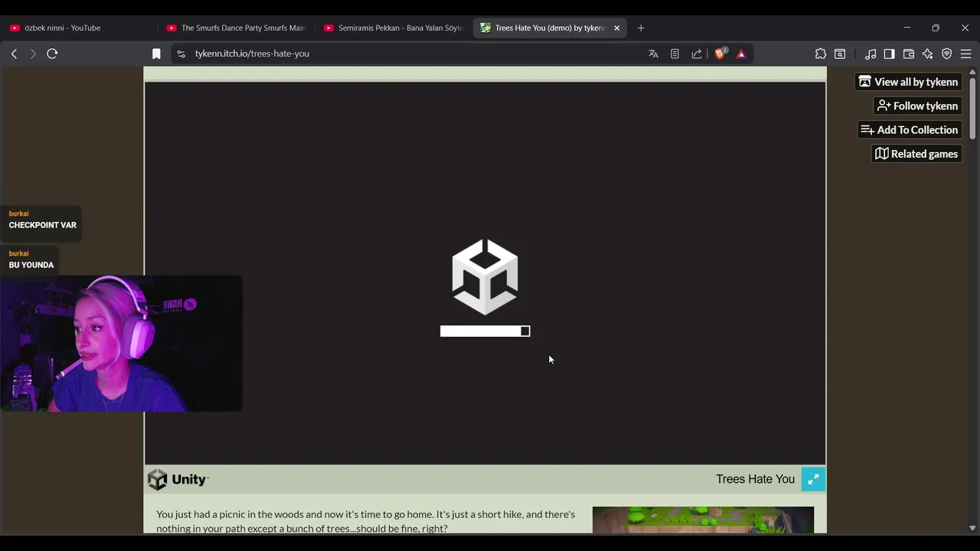Click the "BU YOUNDA" chat message
Screen dimensions: 980x551
coord(31,265)
